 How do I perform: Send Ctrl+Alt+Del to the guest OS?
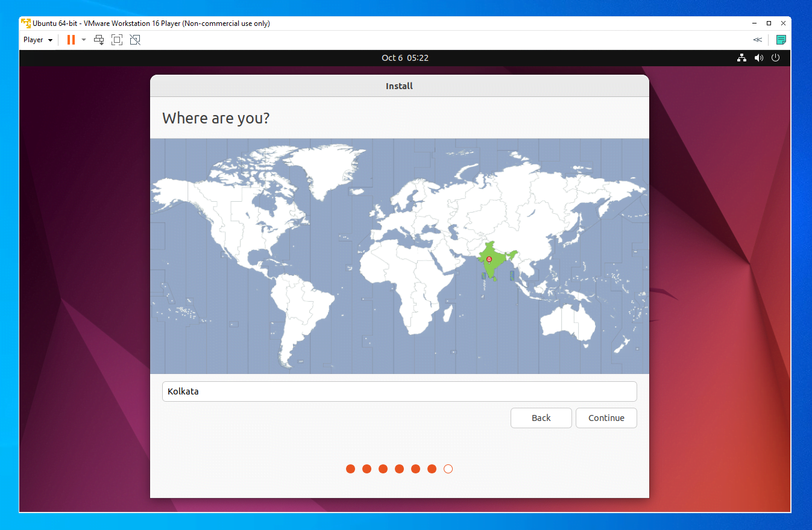coord(99,39)
